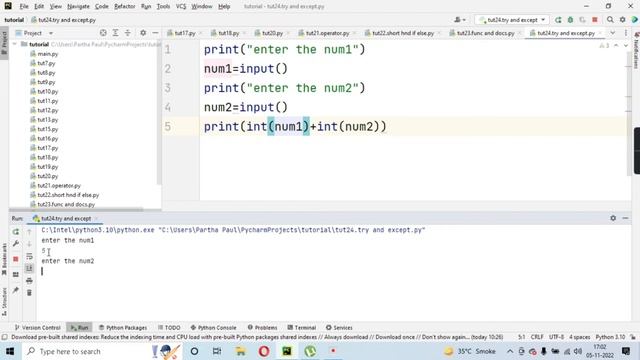640x360 pixels.
Task: Open IDE settings gear in toolbar
Action: click(x=622, y=20)
